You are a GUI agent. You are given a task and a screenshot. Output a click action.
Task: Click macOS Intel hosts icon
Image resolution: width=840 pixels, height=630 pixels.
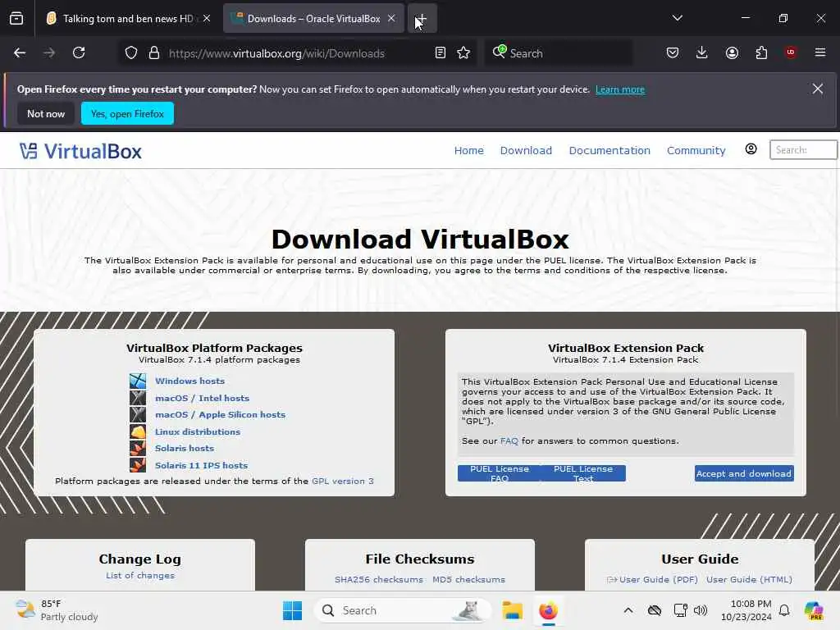click(x=138, y=398)
